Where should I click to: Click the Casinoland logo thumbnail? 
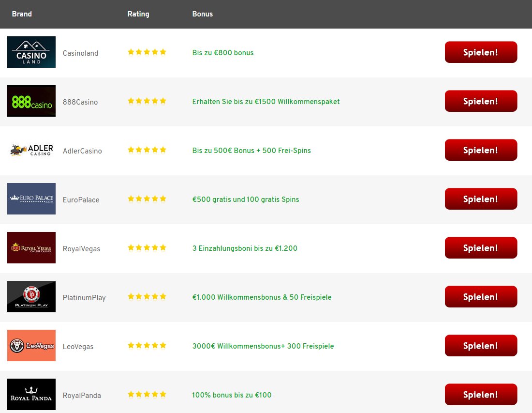31,52
